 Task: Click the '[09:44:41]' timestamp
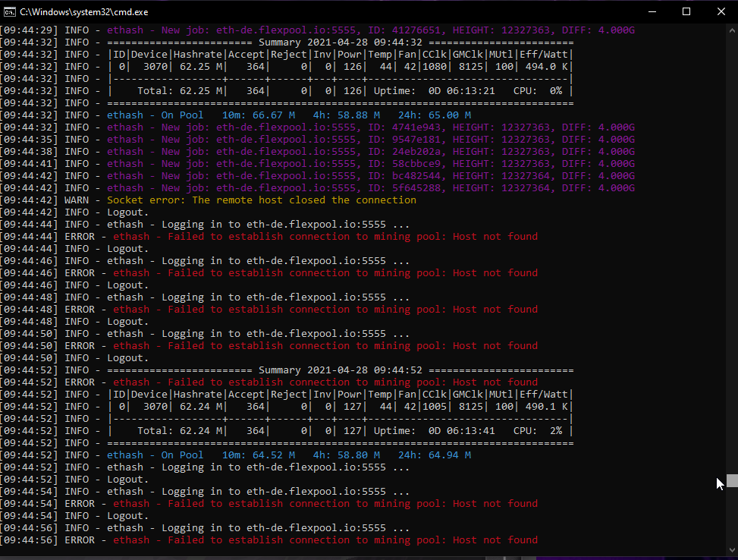[29, 164]
